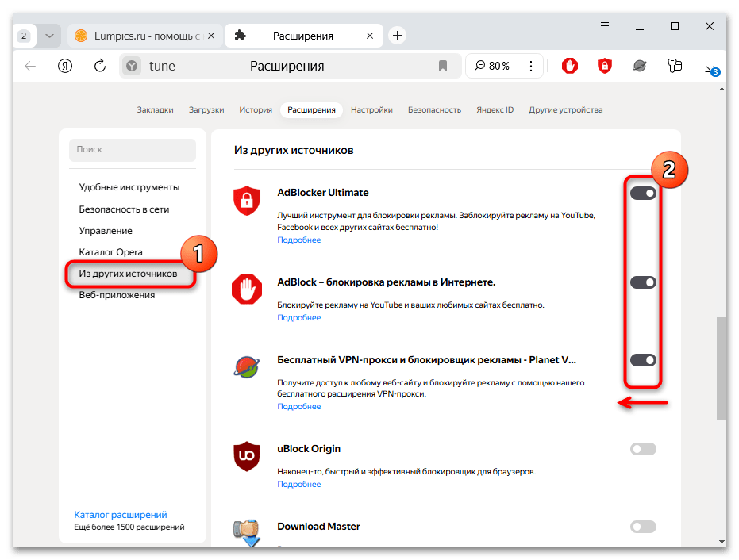
Task: Open the Загрузки section
Action: [x=206, y=109]
